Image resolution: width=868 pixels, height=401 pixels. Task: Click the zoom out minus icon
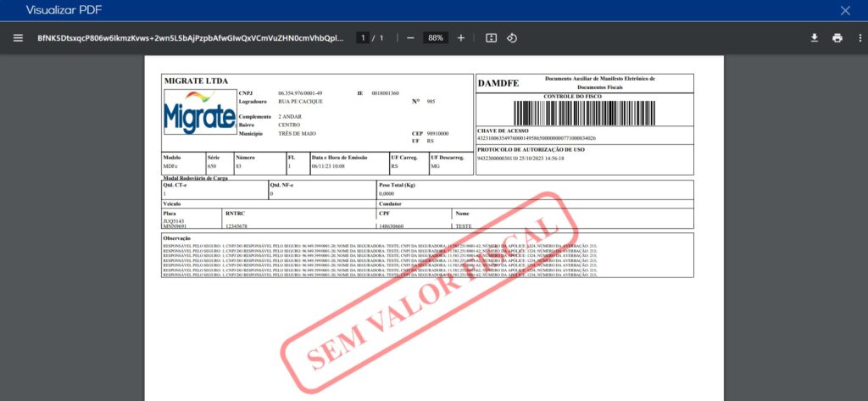[x=410, y=38]
